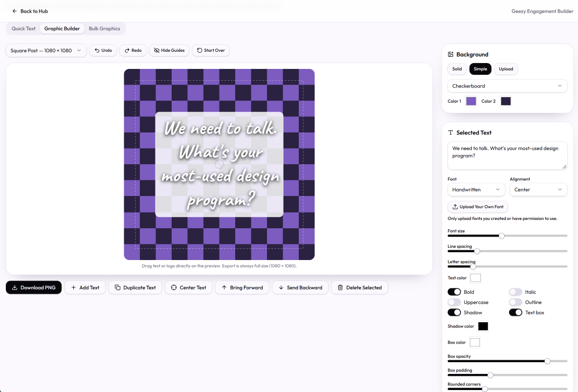Click the Font size slider handle
The image size is (578, 392).
502,236
